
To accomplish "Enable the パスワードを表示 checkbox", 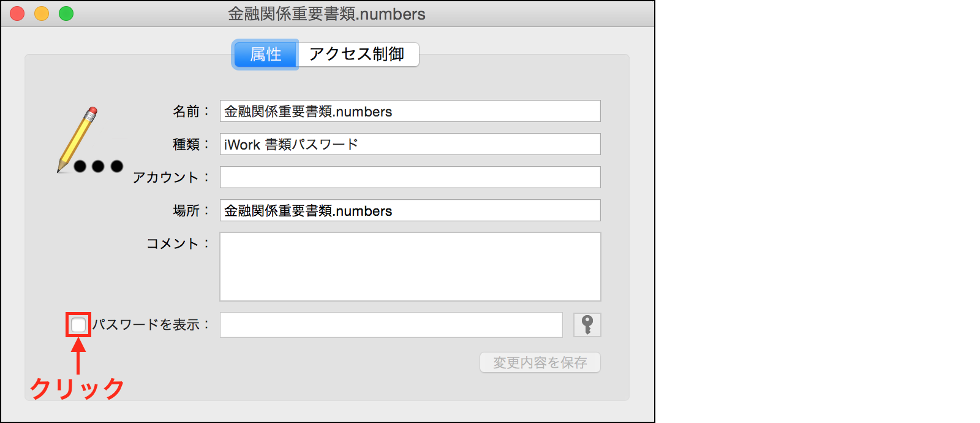I will click(78, 325).
